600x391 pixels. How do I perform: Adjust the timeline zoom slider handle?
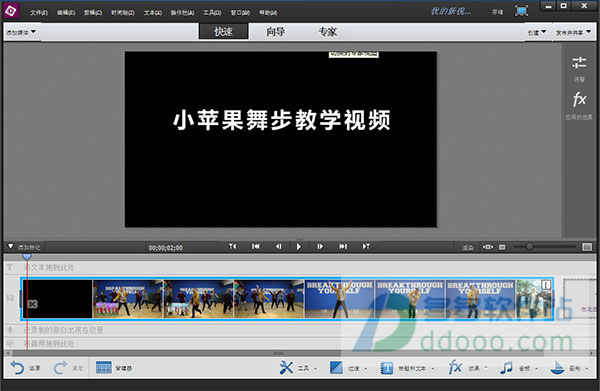pyautogui.click(x=530, y=247)
